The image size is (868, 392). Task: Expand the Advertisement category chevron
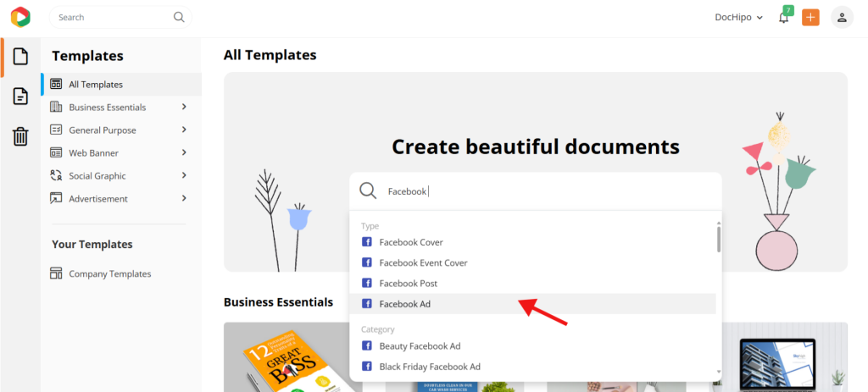coord(184,198)
